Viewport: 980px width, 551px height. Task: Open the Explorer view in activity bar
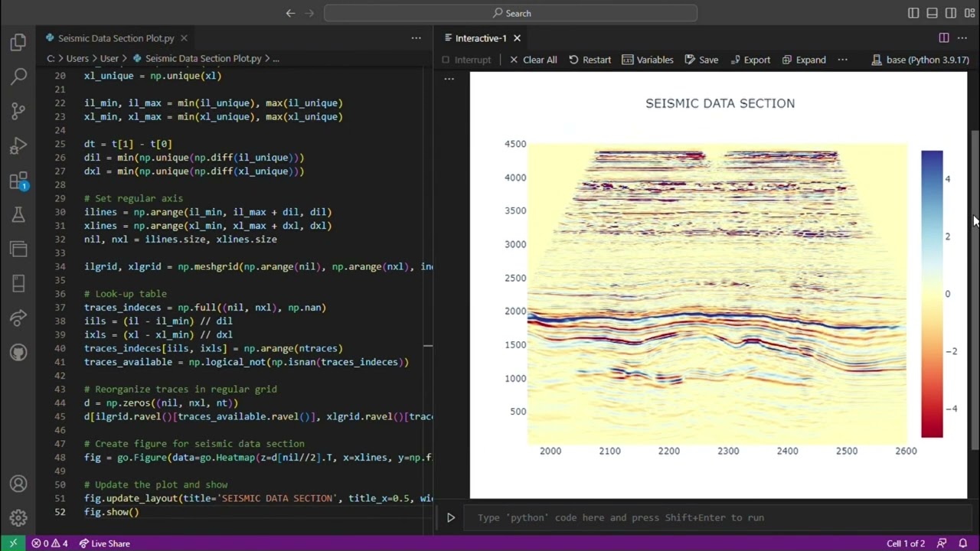(18, 43)
